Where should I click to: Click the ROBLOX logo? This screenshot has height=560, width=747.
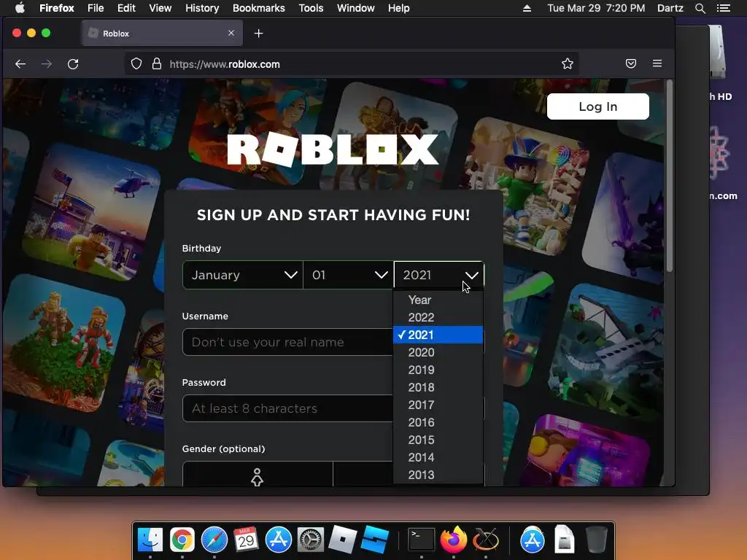pos(333,150)
